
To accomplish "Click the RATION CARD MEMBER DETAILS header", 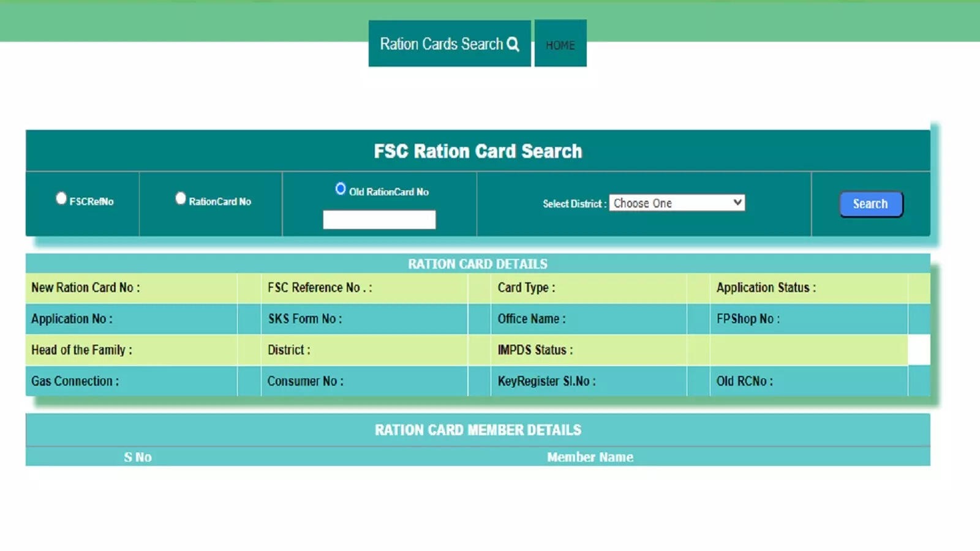I will (478, 430).
